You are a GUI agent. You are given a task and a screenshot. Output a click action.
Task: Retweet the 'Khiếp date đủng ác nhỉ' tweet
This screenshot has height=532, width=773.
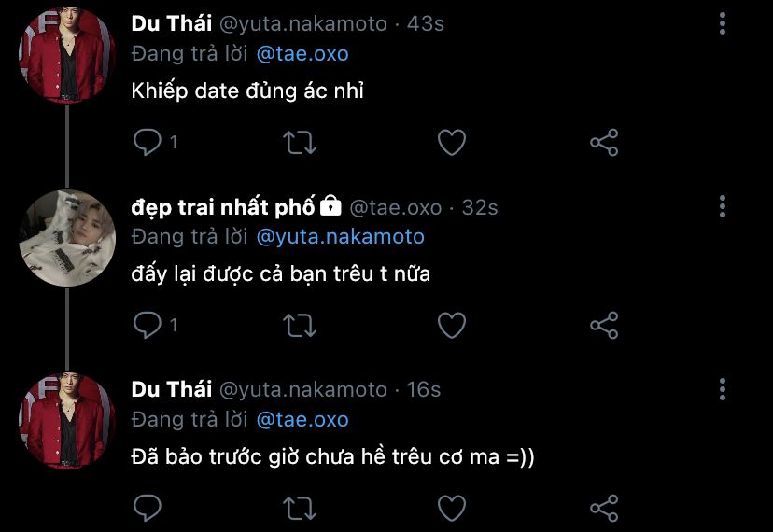coord(300,142)
